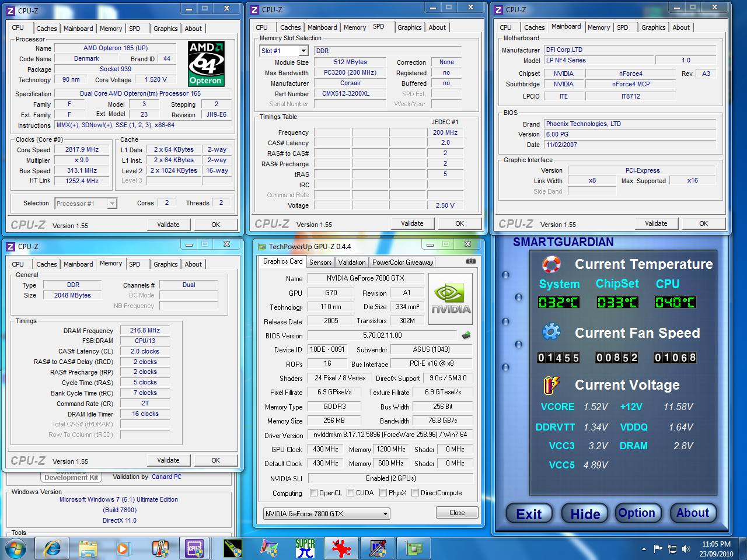
Task: Open the Sensors tab in GPU-Z
Action: point(320,262)
